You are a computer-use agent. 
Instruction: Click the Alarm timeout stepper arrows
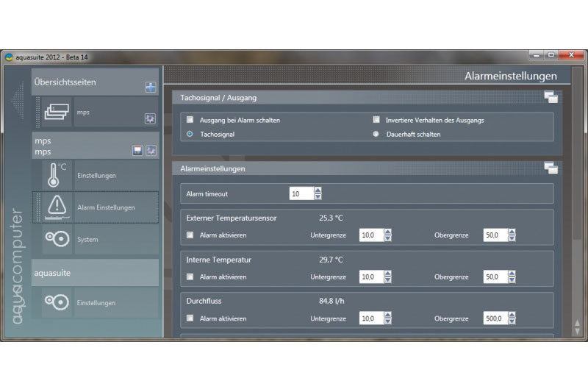pos(318,194)
